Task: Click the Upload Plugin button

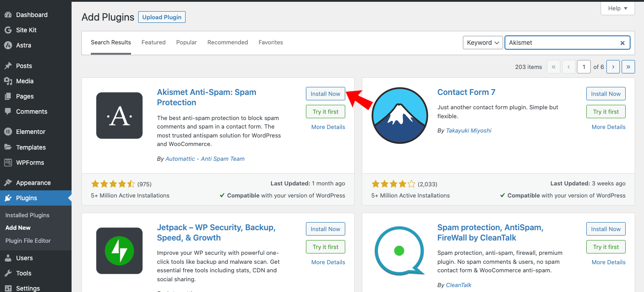Action: coord(161,17)
